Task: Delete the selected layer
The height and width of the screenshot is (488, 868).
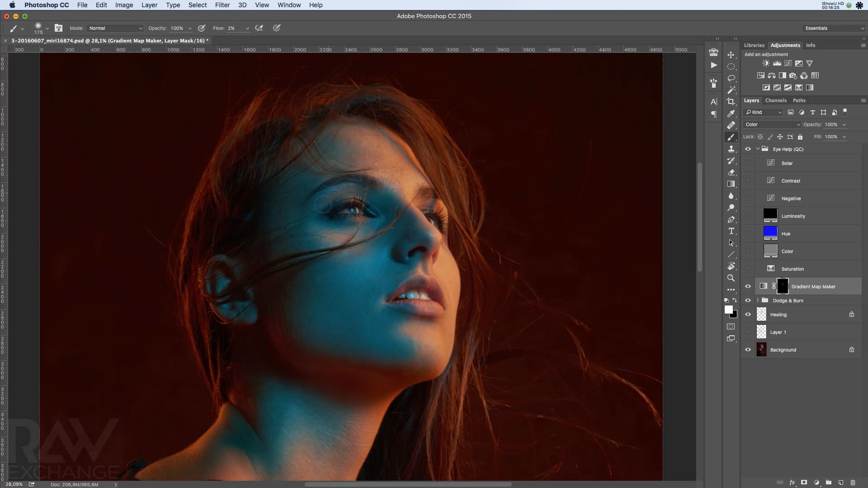Action: pyautogui.click(x=853, y=483)
